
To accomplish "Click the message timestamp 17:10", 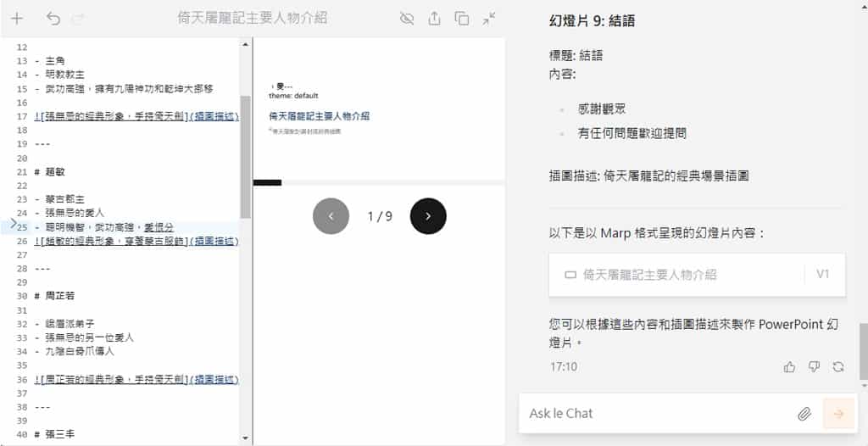I will [563, 366].
